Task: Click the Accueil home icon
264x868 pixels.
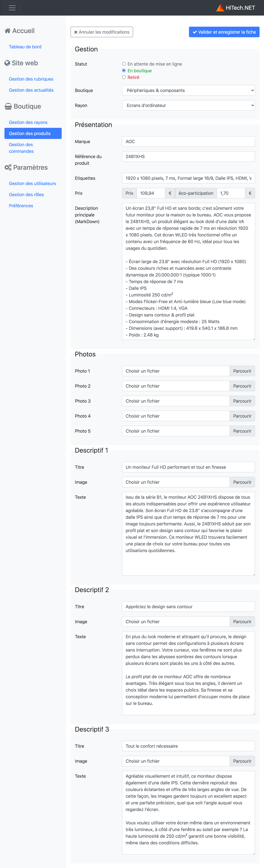Action: 7,31
